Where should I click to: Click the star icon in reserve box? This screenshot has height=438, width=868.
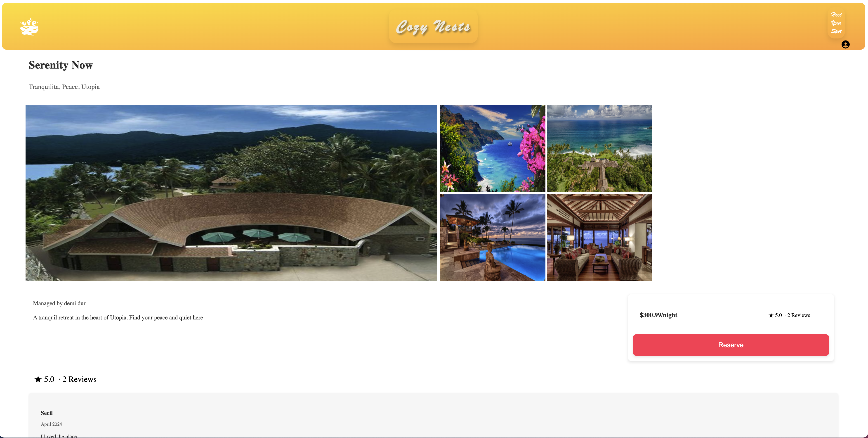click(771, 315)
